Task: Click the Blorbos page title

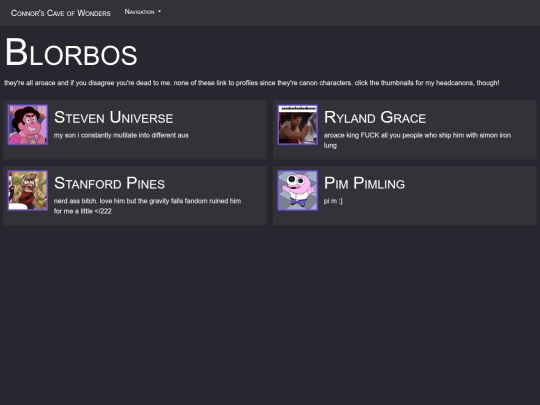Action: [71, 52]
